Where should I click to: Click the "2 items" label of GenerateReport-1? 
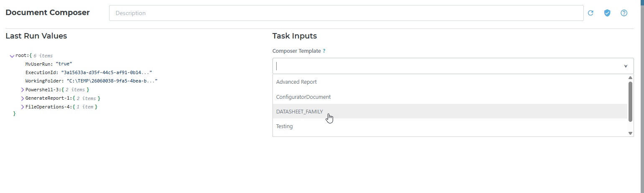(86, 98)
